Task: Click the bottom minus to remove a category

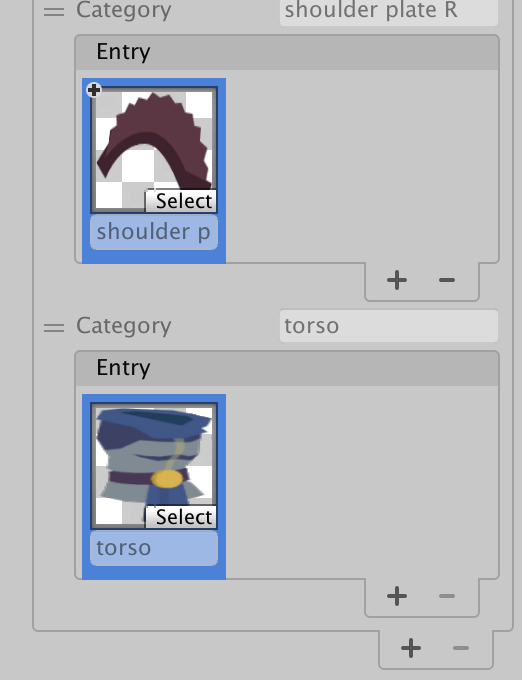Action: [460, 648]
